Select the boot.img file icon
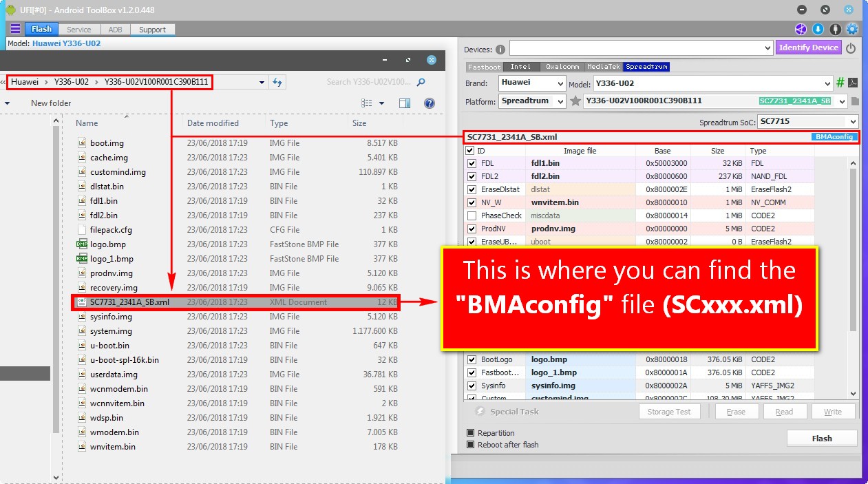Image resolution: width=868 pixels, height=484 pixels. (x=82, y=143)
